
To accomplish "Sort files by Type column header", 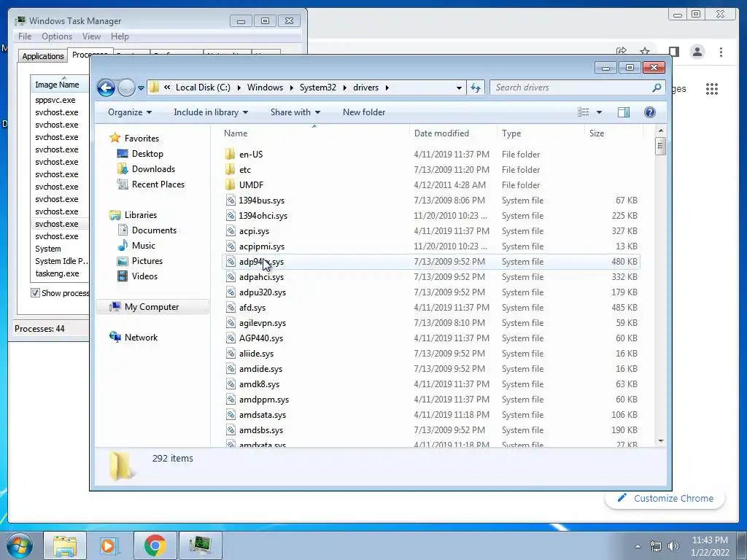I will point(541,133).
